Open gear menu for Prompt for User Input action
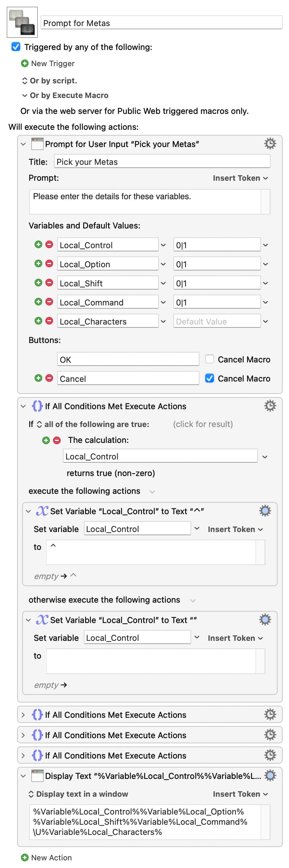289x868 pixels. 270,143
